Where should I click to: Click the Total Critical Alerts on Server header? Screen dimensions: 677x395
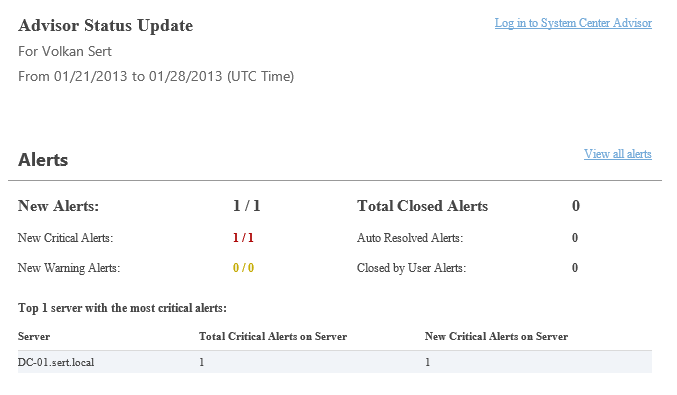click(x=273, y=336)
